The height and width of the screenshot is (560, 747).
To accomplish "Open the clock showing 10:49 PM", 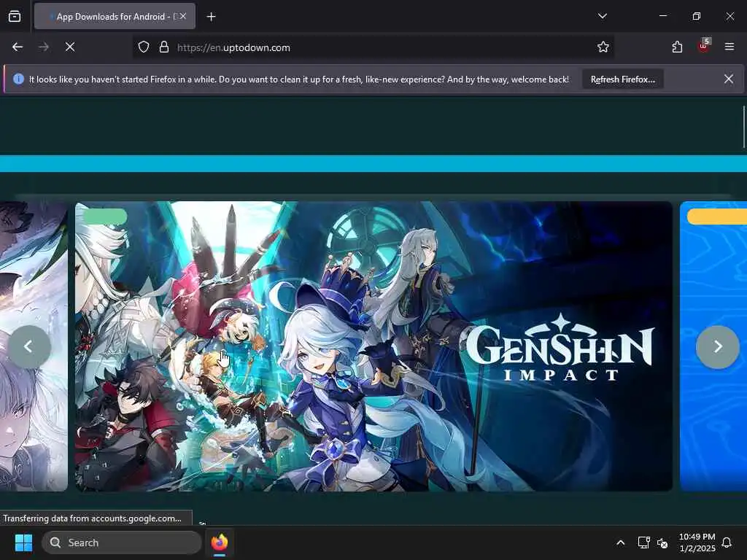I will click(x=697, y=542).
